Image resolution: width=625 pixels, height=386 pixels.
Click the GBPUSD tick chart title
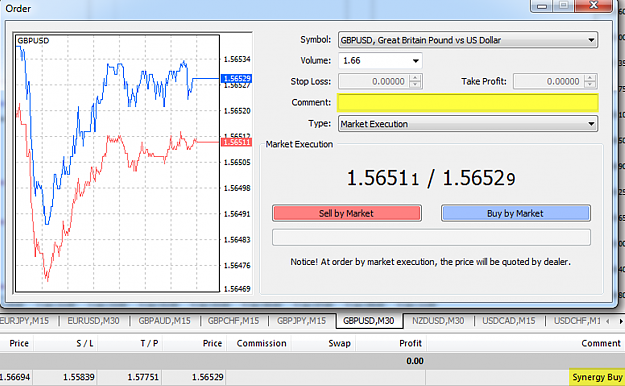click(x=33, y=41)
